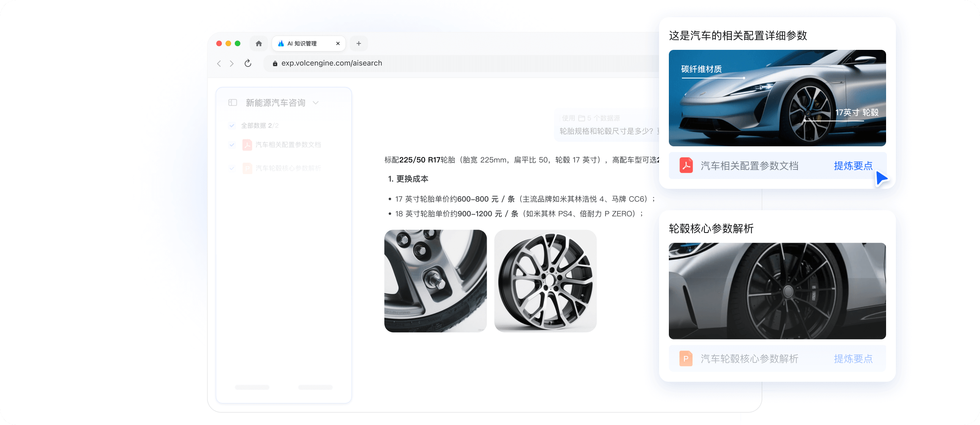
Task: Toggle the 全部数据 checkbox
Action: coord(232,125)
